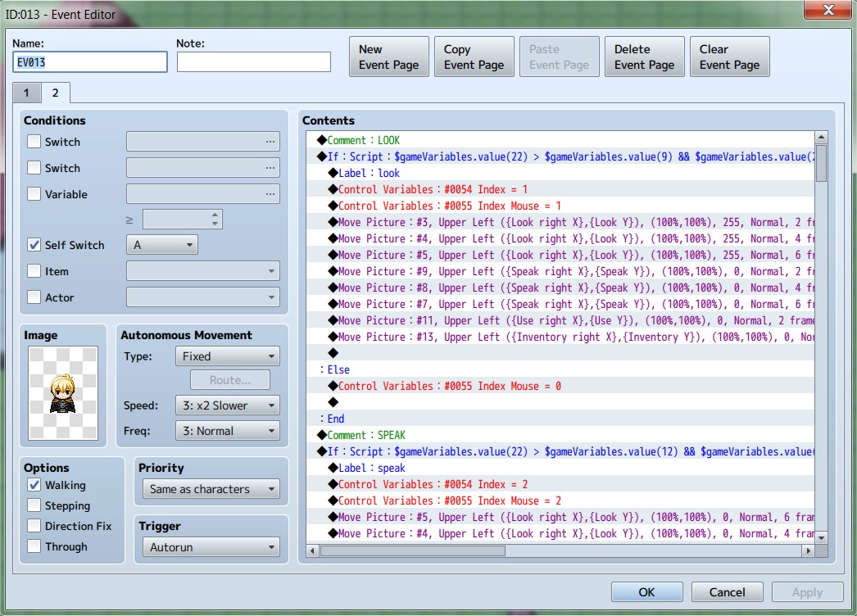The height and width of the screenshot is (616, 857).
Task: Open the Item condition dropdown
Action: click(x=202, y=271)
